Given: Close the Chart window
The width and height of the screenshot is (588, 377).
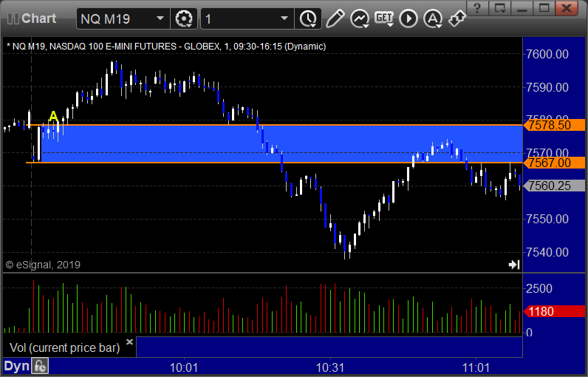Looking at the screenshot, I should coord(567,8).
